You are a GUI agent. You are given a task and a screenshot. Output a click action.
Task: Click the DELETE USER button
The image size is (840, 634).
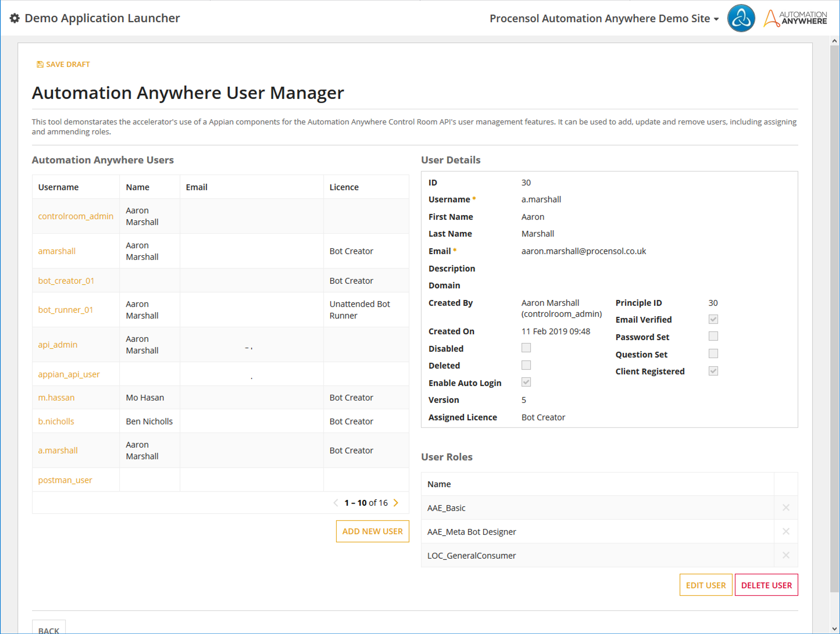coord(766,585)
